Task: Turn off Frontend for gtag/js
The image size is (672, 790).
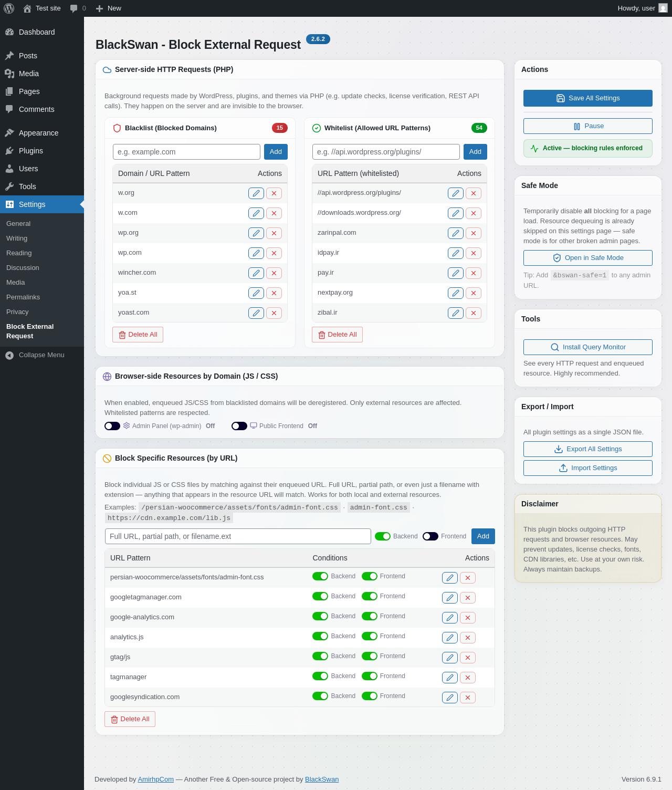Action: pyautogui.click(x=370, y=656)
